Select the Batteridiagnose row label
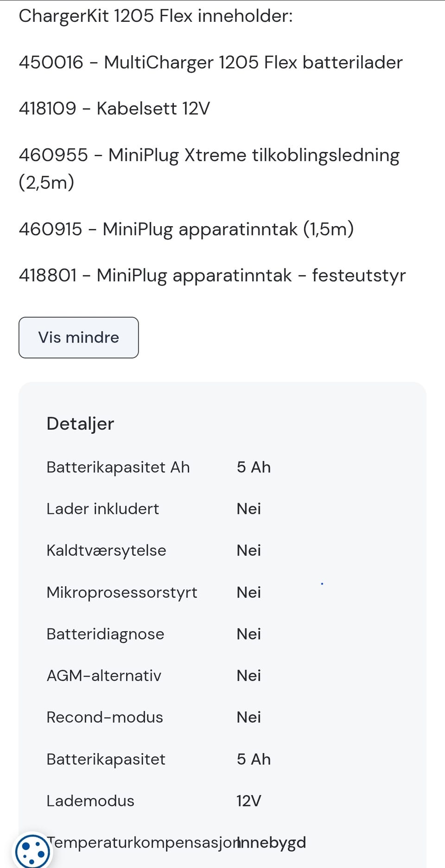This screenshot has width=445, height=868. click(x=105, y=634)
